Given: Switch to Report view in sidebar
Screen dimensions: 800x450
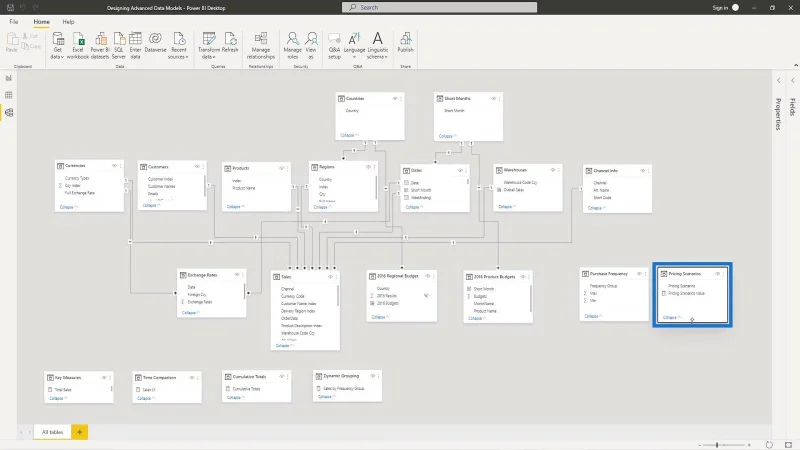Looking at the screenshot, I should point(9,78).
